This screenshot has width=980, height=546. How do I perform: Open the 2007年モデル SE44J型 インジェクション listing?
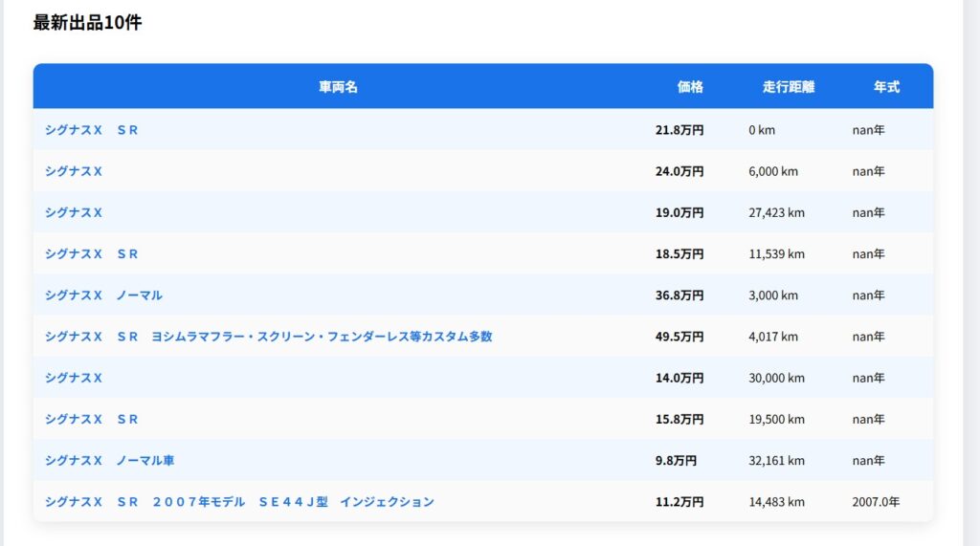coord(239,502)
